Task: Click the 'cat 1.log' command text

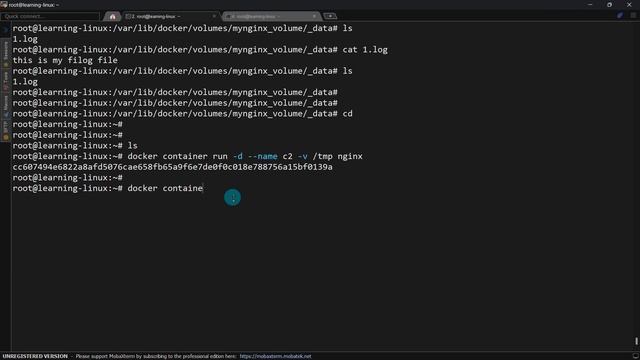Action: (365, 50)
